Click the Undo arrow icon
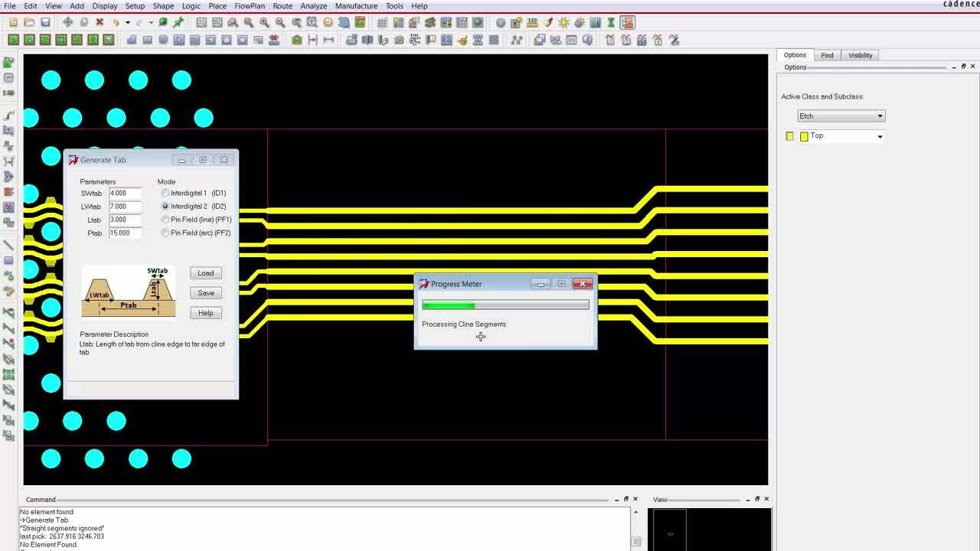The height and width of the screenshot is (551, 980). 116,22
